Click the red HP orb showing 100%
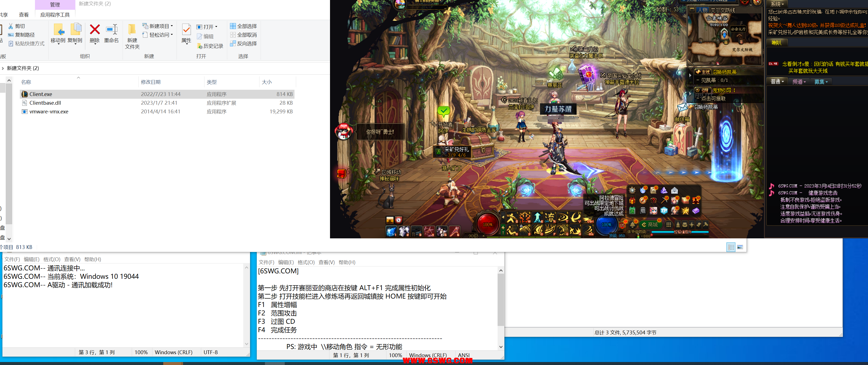The image size is (868, 365). pyautogui.click(x=488, y=225)
